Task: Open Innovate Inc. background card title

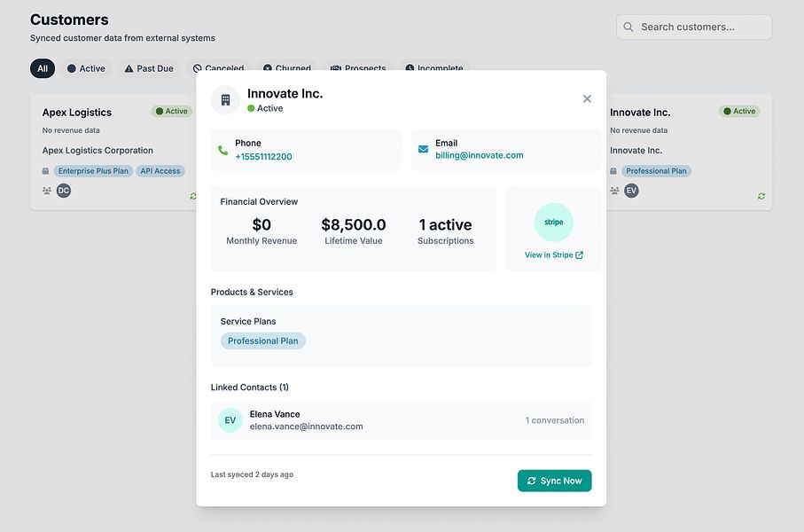Action: point(640,113)
